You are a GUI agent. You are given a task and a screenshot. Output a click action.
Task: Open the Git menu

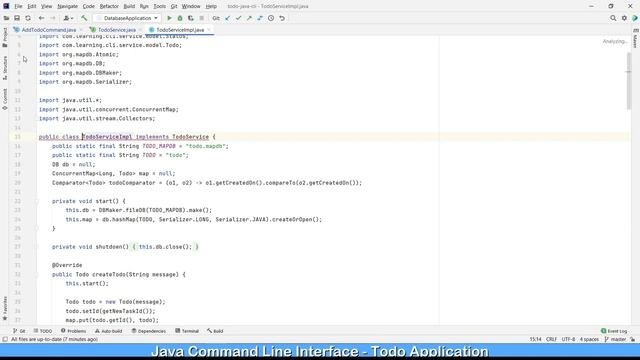(x=174, y=6)
